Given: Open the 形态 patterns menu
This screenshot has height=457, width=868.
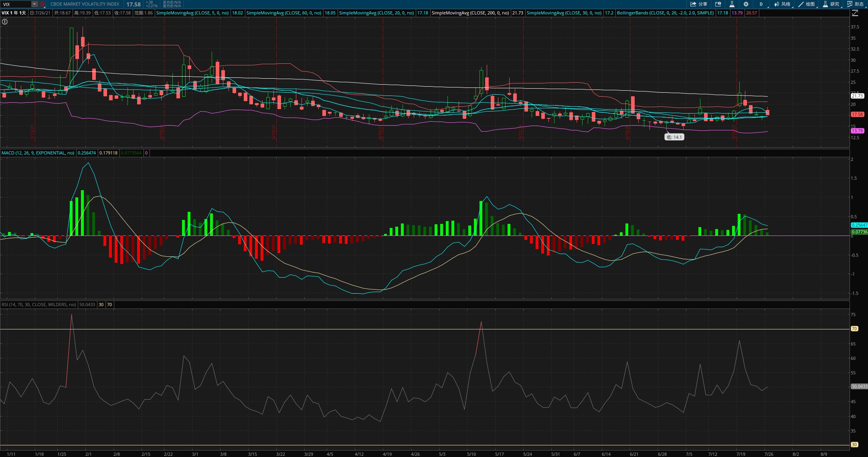Looking at the screenshot, I should pyautogui.click(x=856, y=4).
